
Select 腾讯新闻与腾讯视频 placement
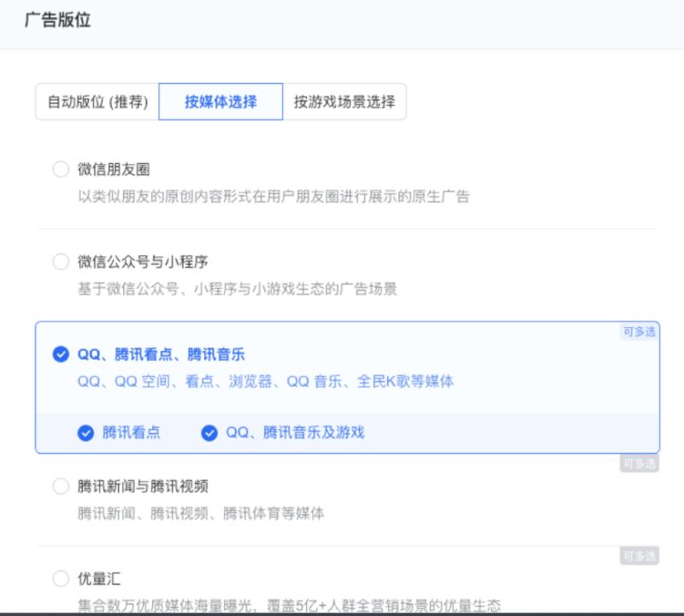pos(61,485)
